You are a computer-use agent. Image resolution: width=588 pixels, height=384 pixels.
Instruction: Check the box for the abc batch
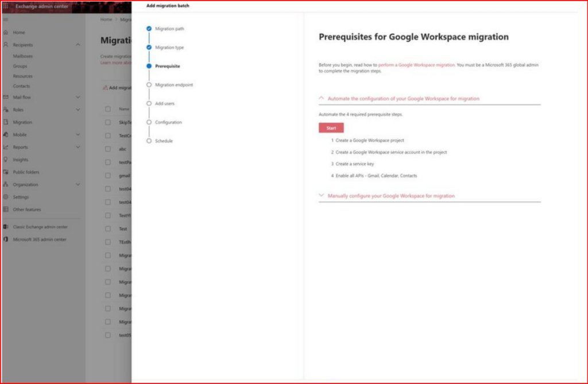[x=107, y=149]
